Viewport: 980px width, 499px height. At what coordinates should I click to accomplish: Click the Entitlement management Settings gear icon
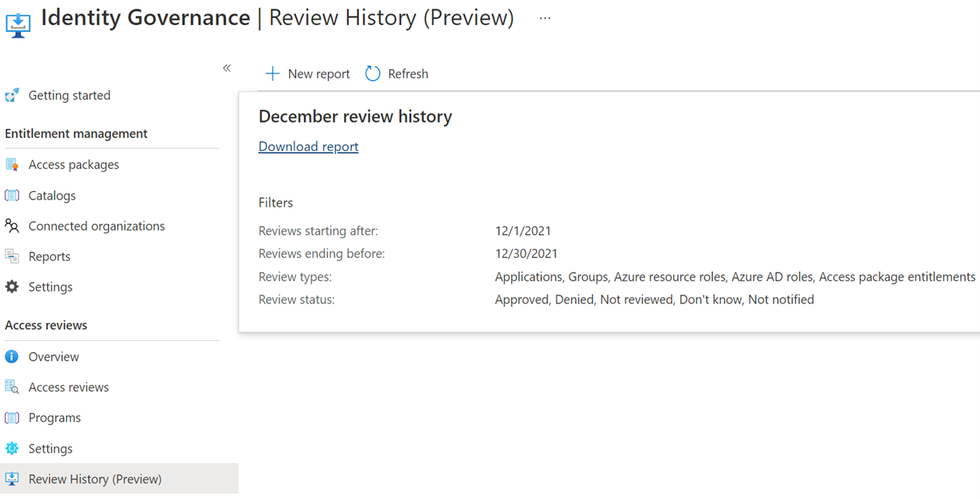click(x=12, y=287)
